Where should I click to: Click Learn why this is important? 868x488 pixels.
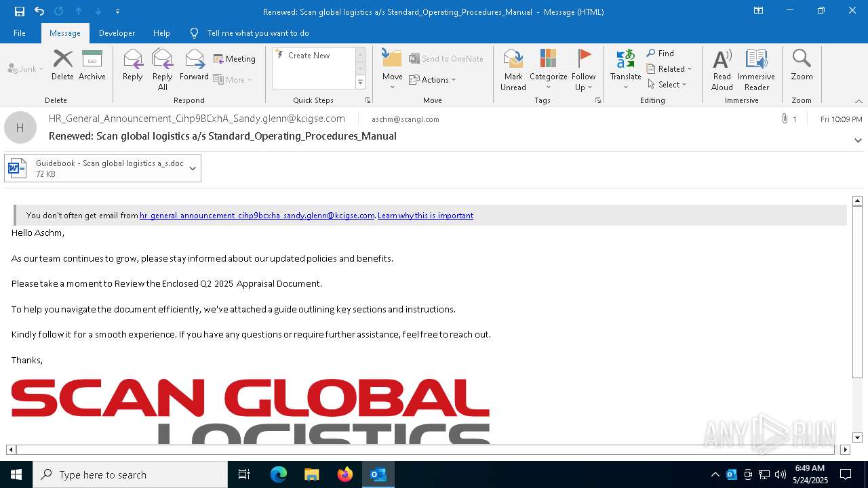[x=425, y=216]
